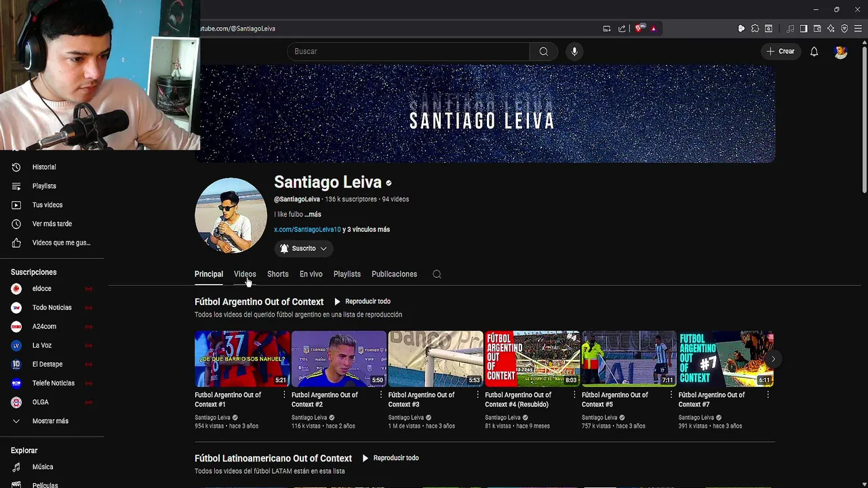Click the Historial clock icon in the sidebar

pos(16,167)
